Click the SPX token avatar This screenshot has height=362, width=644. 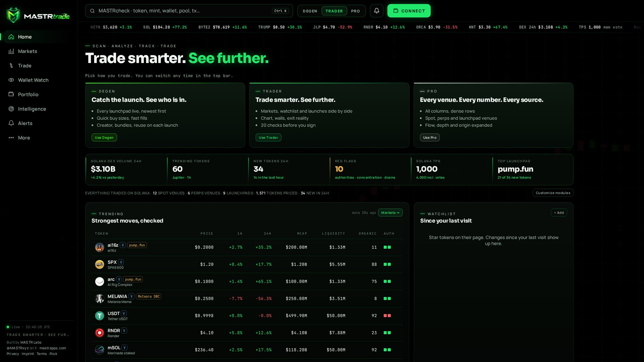(x=100, y=264)
